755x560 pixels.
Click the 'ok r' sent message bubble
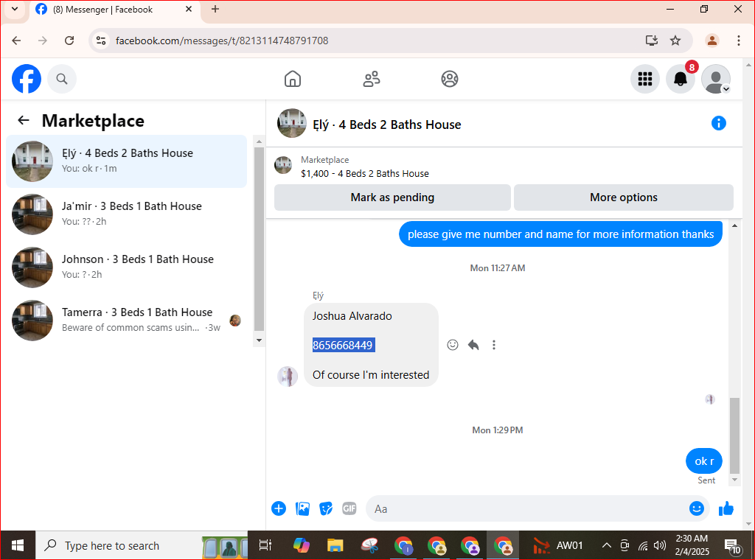[704, 461]
